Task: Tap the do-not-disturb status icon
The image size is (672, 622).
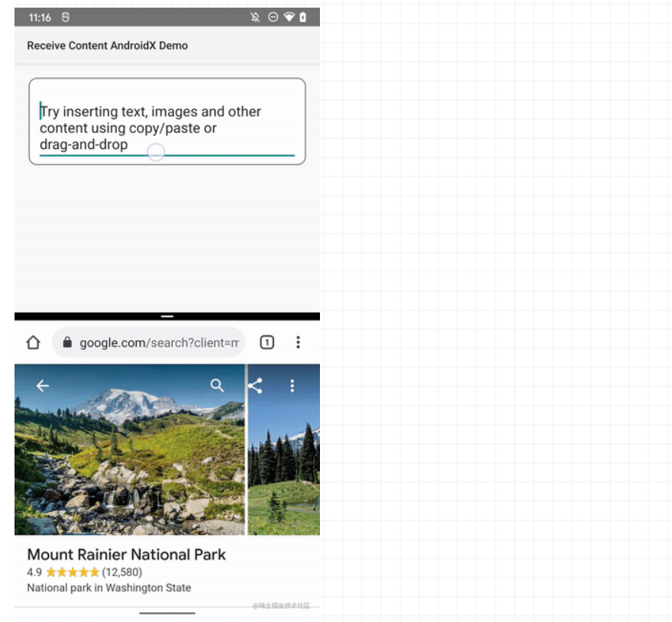Action: (273, 17)
